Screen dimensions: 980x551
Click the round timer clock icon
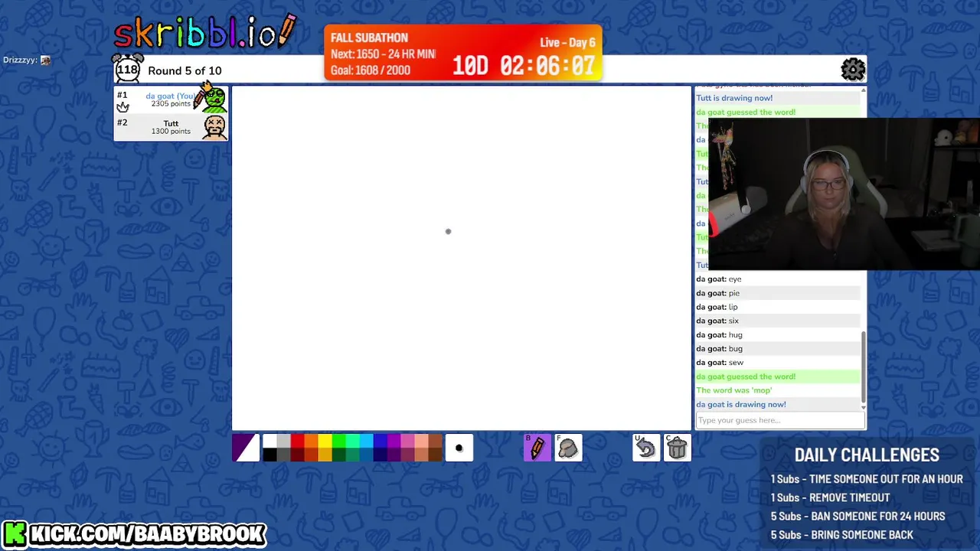[x=128, y=69]
